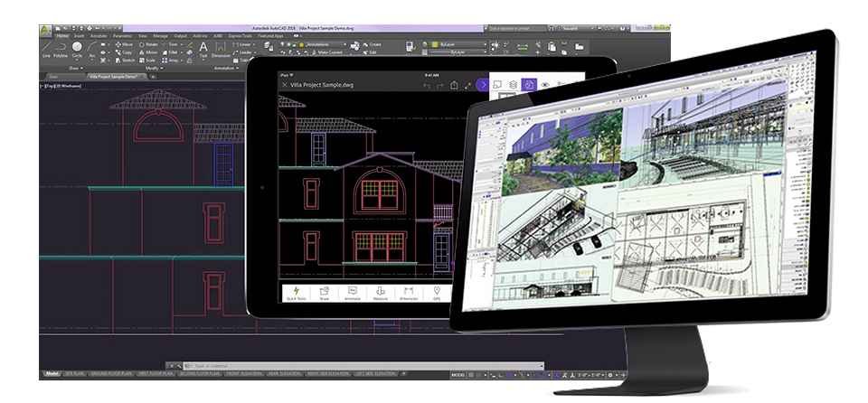This screenshot has height=403, width=868.
Task: Choose the Mirror command
Action: [148, 52]
